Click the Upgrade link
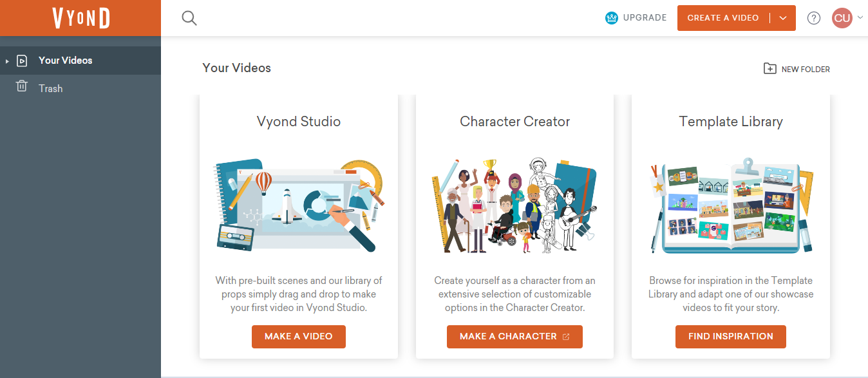Image resolution: width=868 pixels, height=378 pixels. [x=636, y=18]
